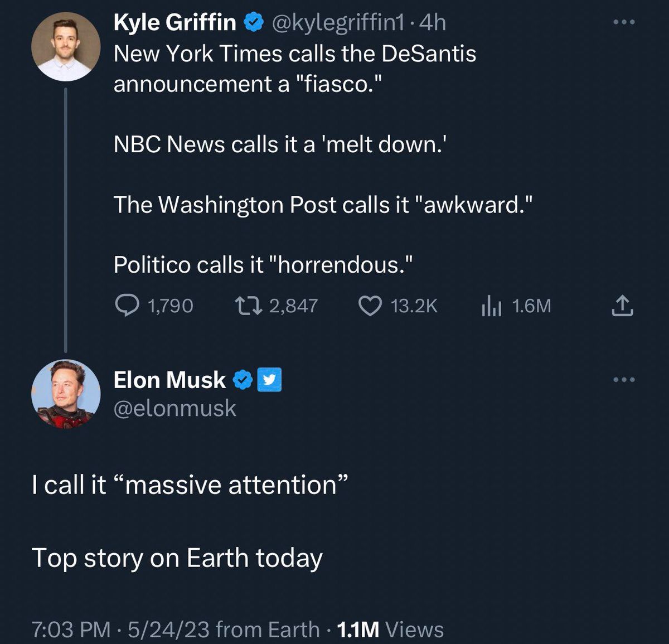Image resolution: width=669 pixels, height=644 pixels.
Task: Click the Twitter bird affiliation badge
Action: pyautogui.click(x=269, y=380)
